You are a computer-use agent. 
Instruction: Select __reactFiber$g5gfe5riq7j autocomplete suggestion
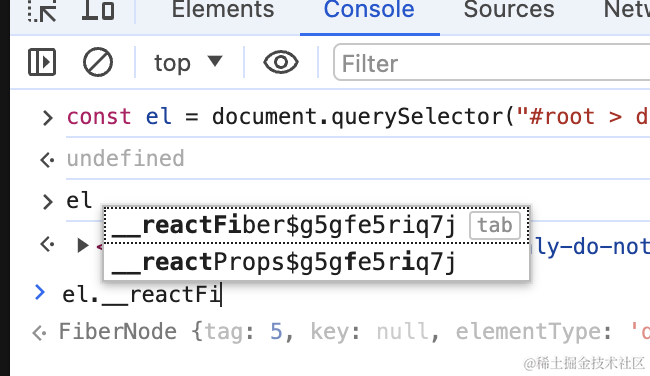click(316, 225)
